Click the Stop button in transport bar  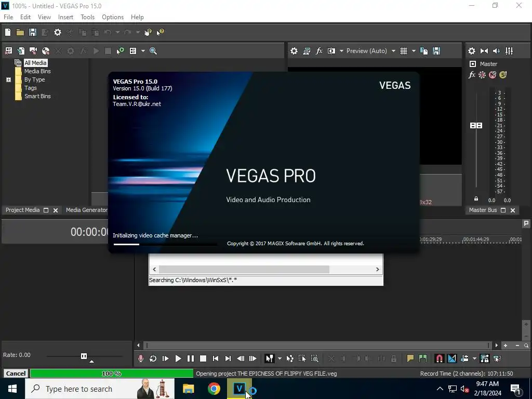click(x=203, y=358)
